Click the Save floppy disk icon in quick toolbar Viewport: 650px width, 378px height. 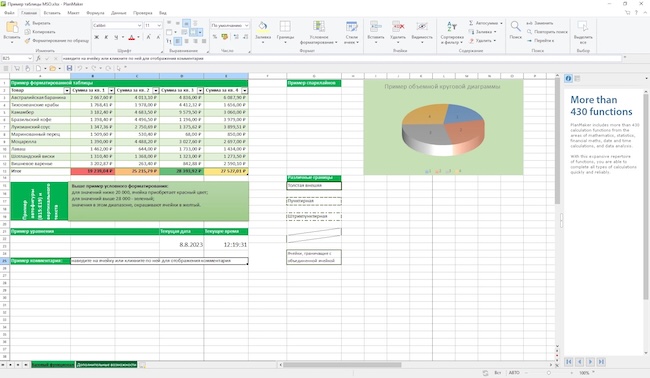tap(69, 68)
